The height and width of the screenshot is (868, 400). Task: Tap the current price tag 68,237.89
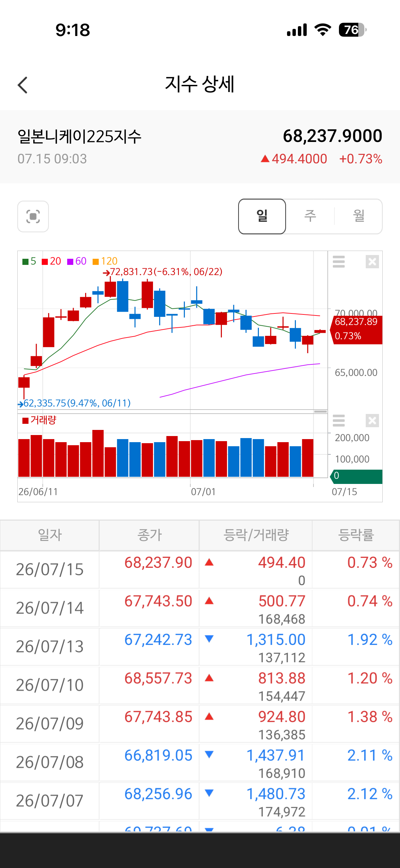(356, 329)
